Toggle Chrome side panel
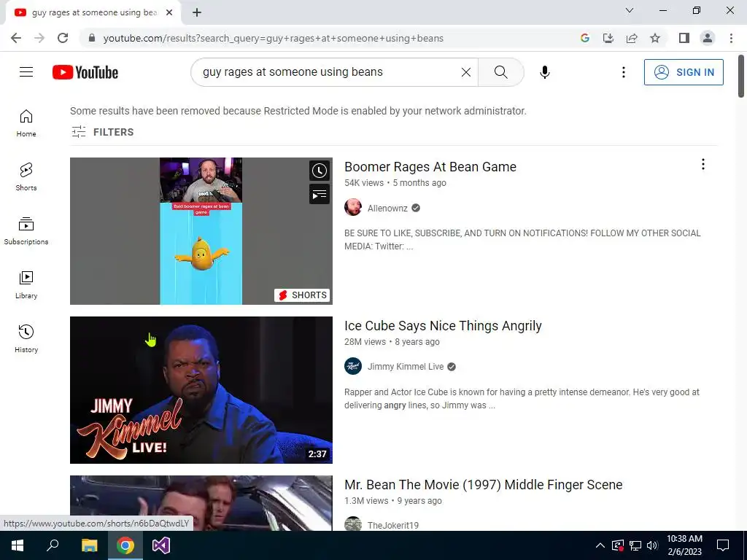 tap(684, 38)
